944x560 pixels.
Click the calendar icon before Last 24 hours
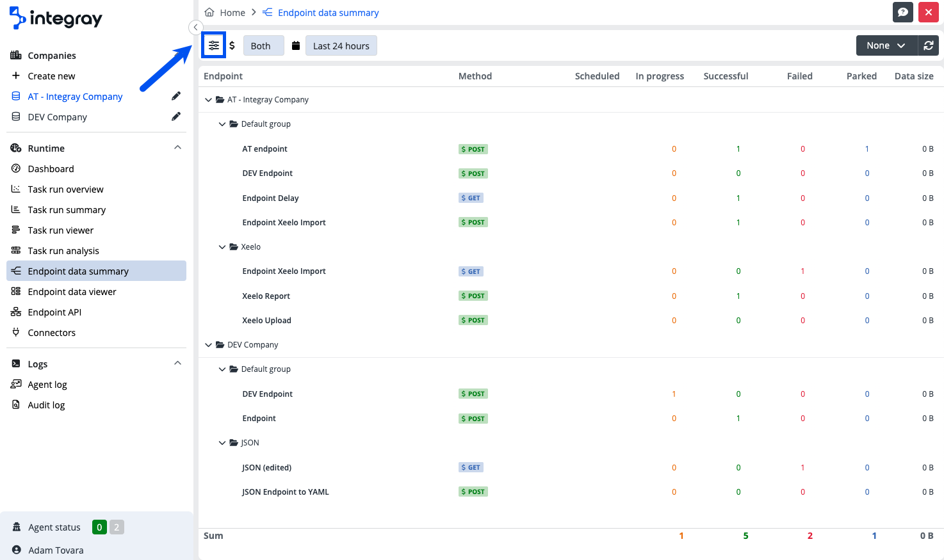[x=297, y=45]
